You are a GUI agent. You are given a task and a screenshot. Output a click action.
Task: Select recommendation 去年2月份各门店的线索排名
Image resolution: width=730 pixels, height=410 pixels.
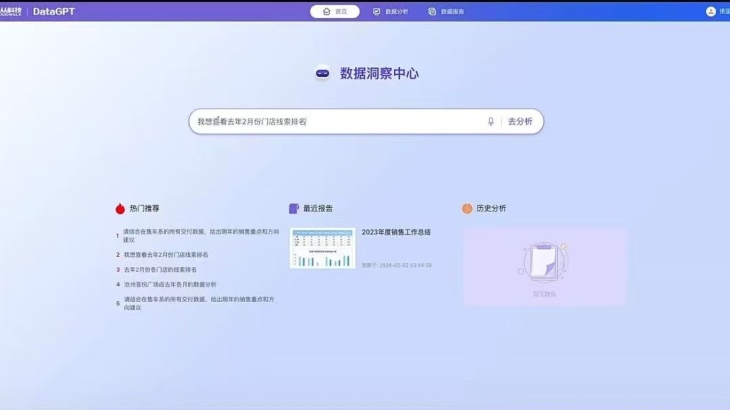(x=160, y=270)
